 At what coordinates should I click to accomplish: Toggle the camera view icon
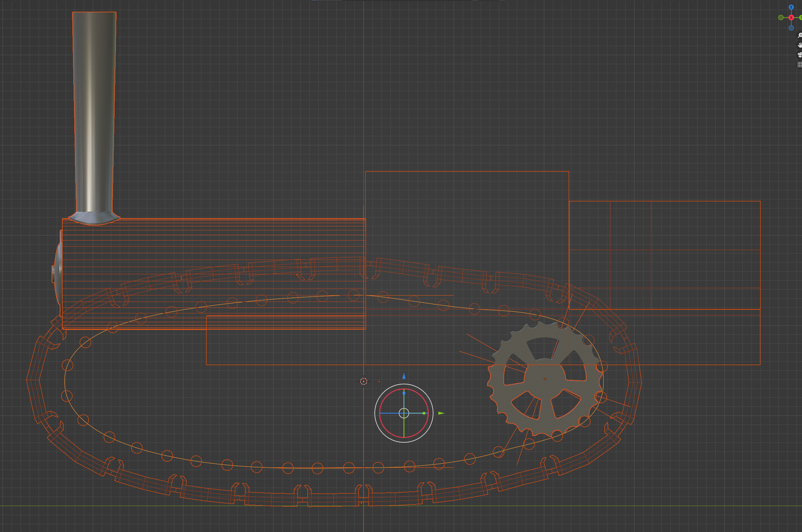click(800, 54)
